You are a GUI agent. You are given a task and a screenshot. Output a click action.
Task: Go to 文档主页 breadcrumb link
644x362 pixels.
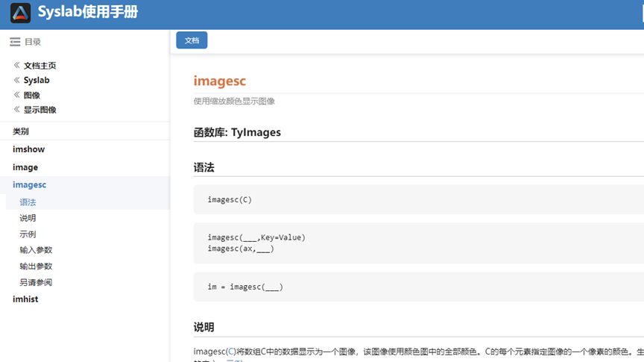(40, 66)
